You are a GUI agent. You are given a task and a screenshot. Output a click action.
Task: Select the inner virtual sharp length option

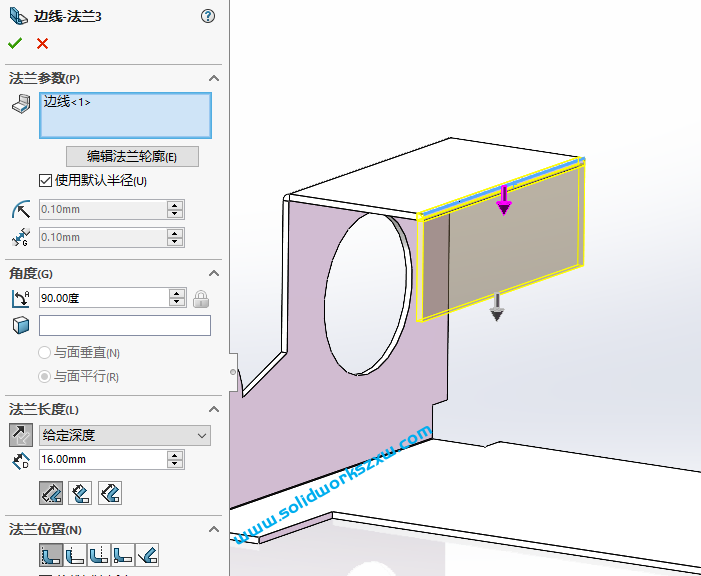[x=80, y=493]
